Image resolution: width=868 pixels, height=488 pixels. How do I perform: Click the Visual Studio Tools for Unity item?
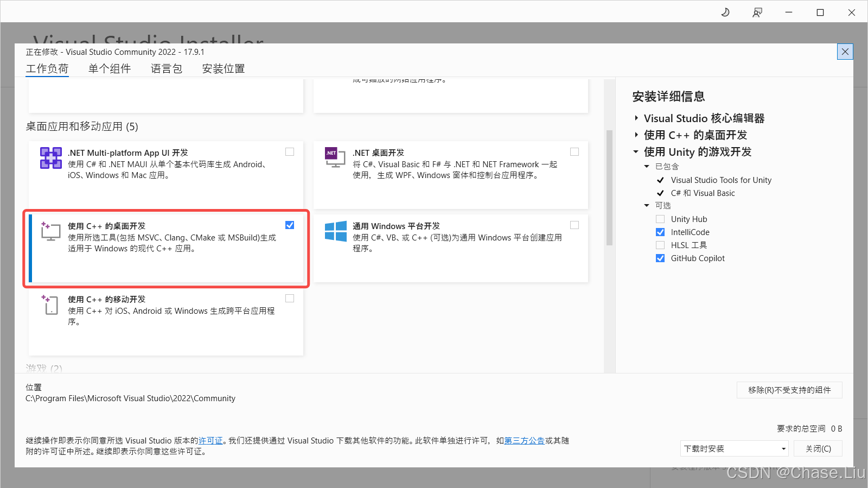click(x=721, y=180)
